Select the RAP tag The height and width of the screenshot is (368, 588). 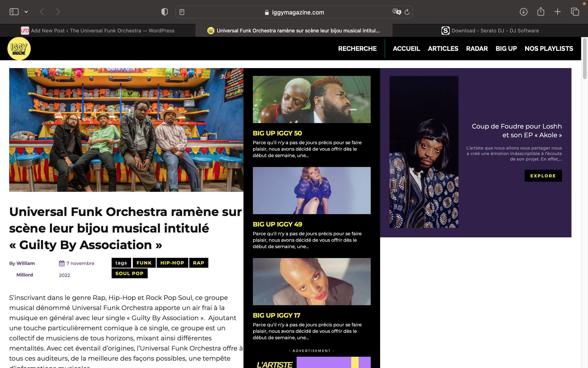[198, 263]
